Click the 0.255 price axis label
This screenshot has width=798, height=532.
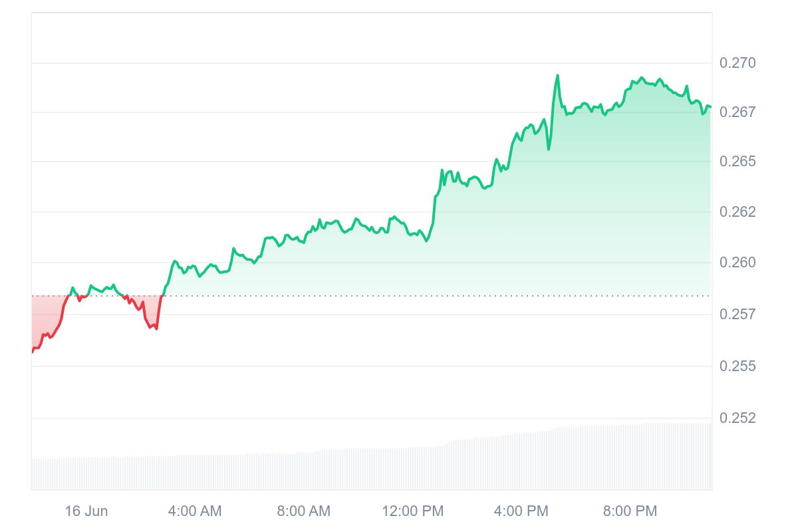[x=737, y=366]
